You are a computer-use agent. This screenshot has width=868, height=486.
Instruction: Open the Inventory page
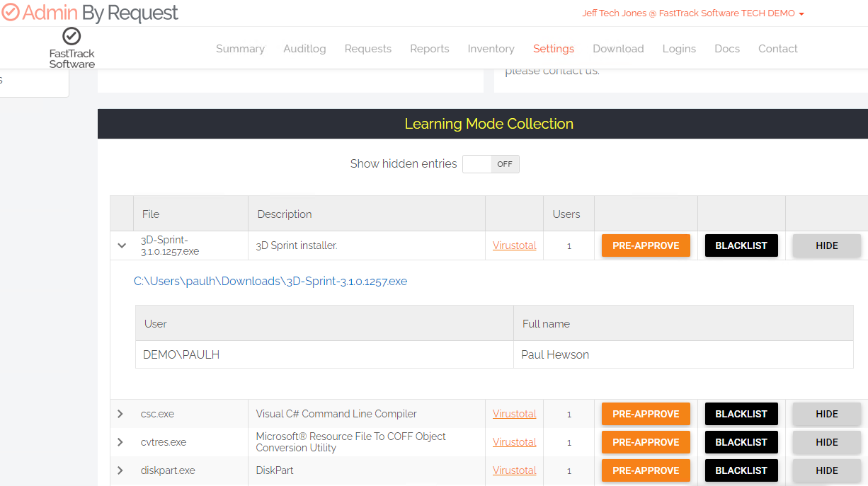click(491, 49)
